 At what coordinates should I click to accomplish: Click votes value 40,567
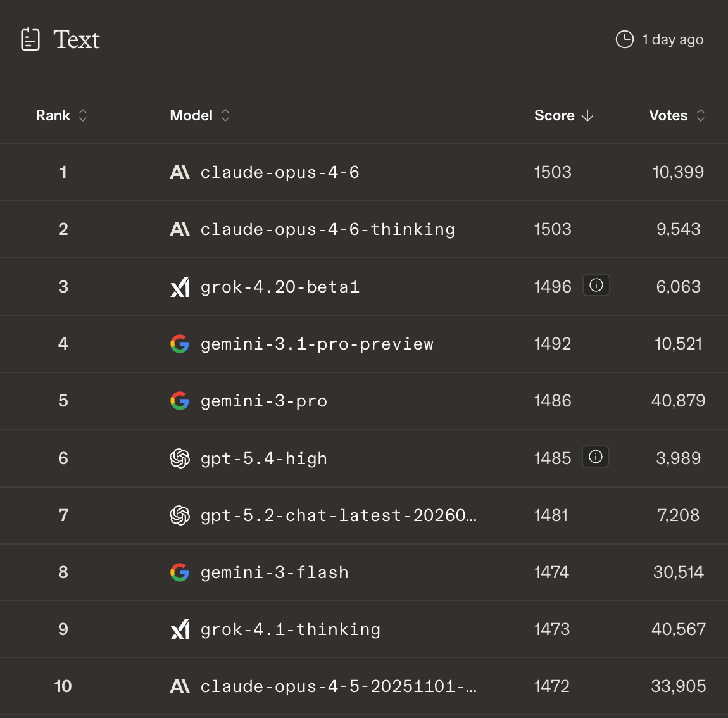click(x=679, y=629)
